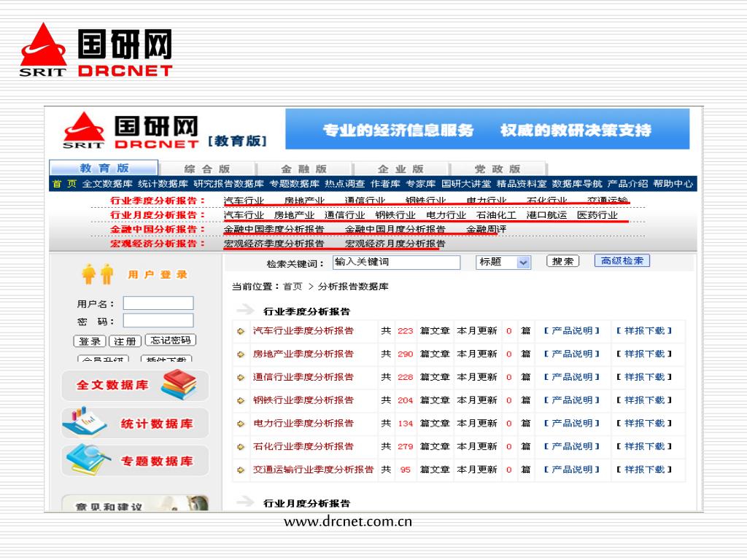747x560 pixels.
Task: Open 宏观经济月度分析报告 link
Action: coord(395,244)
